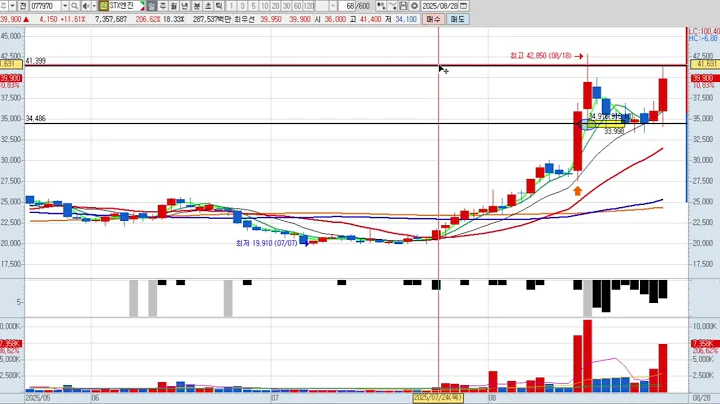The height and width of the screenshot is (404, 720).
Task: Click the blank custom interval field
Action: click(322, 6)
